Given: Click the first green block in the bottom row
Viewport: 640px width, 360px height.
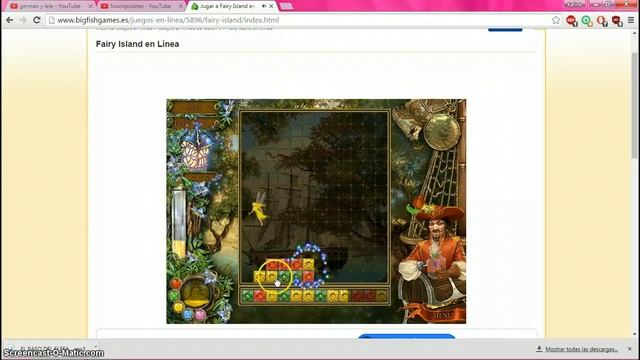Looking at the screenshot, I should point(247,296).
